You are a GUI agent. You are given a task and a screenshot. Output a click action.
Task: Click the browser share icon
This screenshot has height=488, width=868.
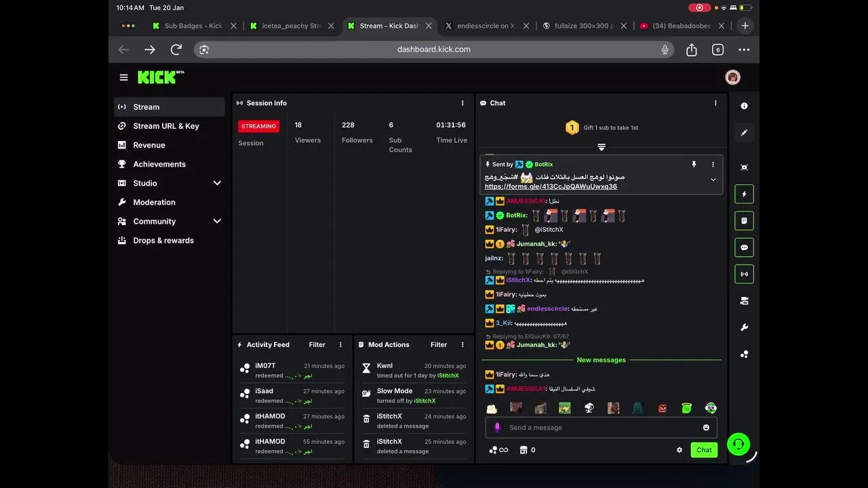click(692, 49)
